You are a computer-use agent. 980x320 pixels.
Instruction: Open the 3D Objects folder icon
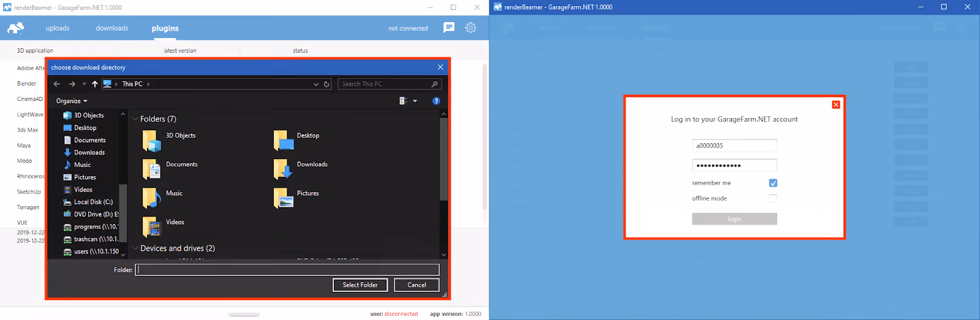point(152,141)
